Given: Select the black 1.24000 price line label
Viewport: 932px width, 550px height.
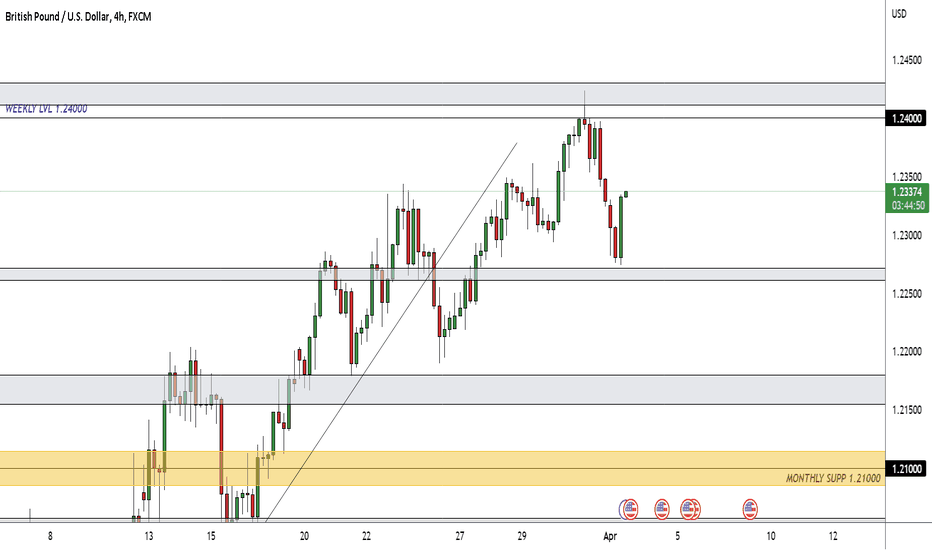Looking at the screenshot, I should pos(907,118).
